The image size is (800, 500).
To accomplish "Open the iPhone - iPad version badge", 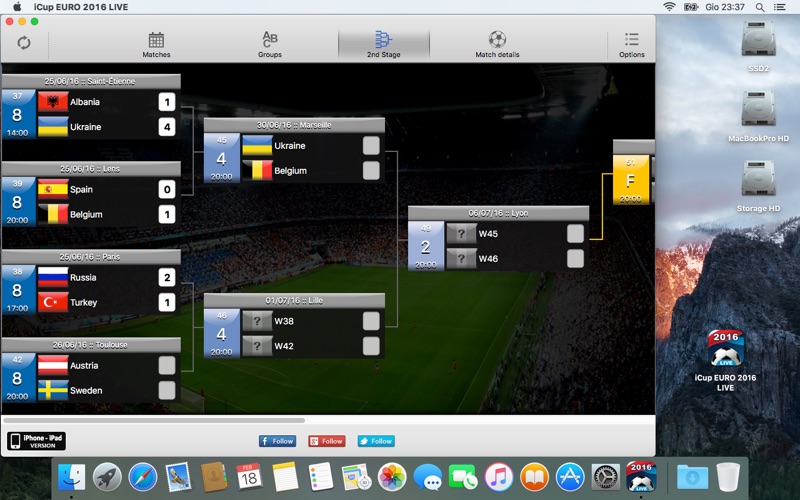I will [x=36, y=441].
